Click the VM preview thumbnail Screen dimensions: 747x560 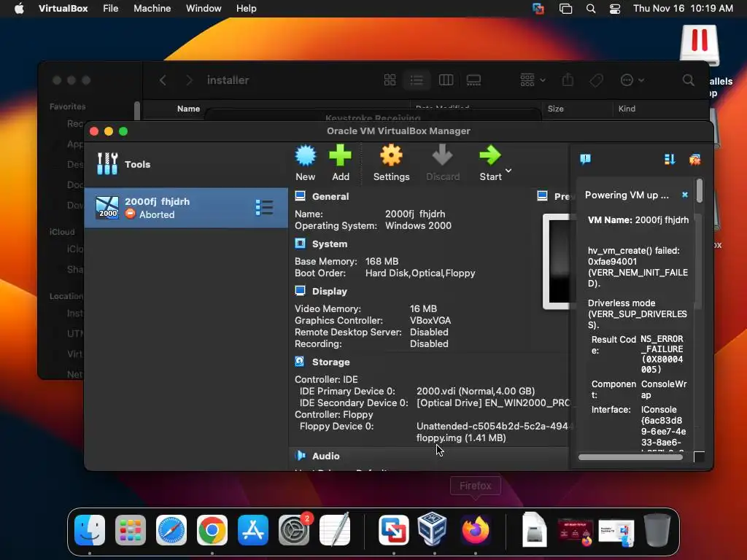click(x=557, y=262)
